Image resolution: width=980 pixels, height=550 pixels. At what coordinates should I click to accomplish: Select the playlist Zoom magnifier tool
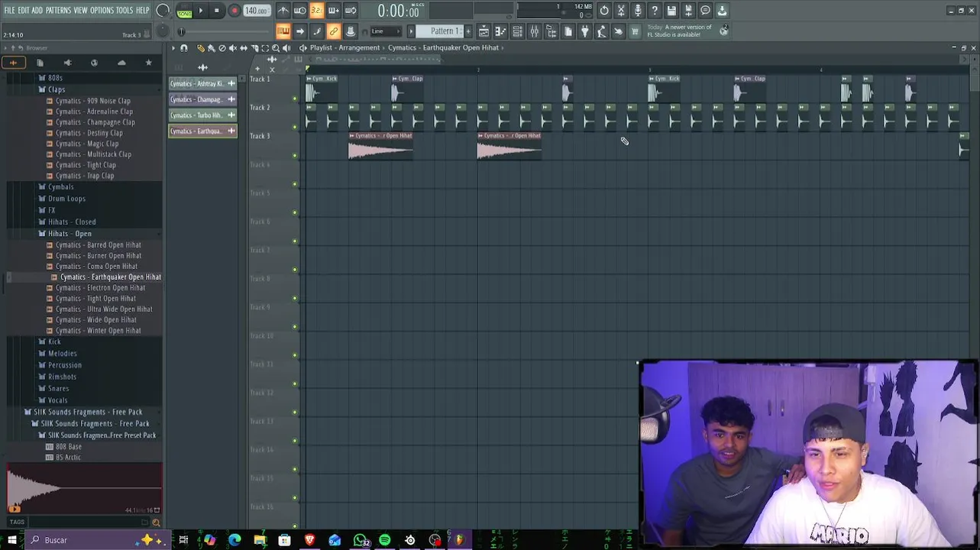point(276,48)
